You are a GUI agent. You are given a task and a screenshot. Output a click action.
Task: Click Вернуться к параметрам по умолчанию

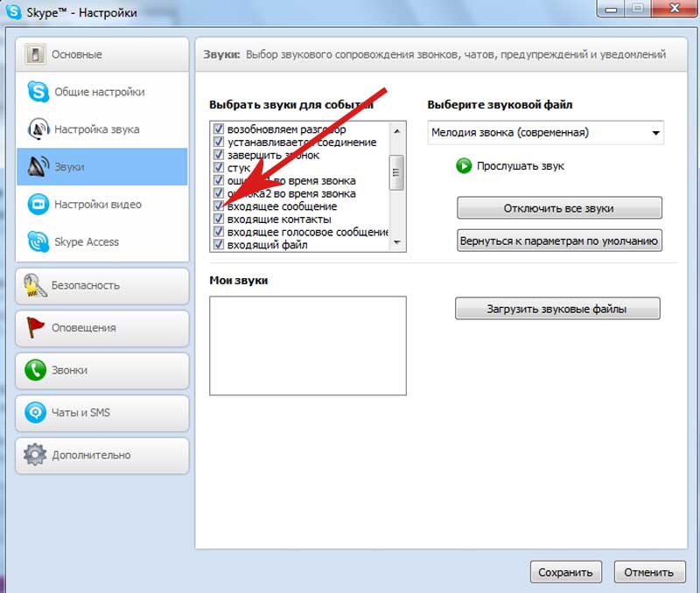click(559, 241)
